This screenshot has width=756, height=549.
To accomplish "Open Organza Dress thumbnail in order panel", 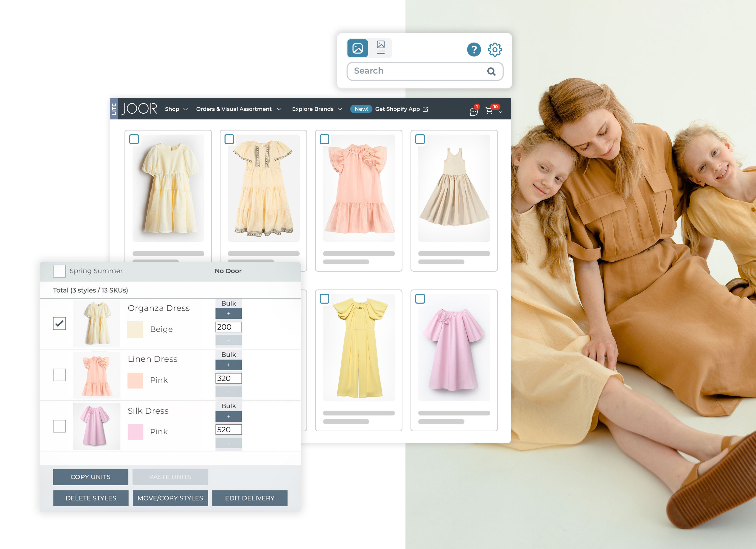I will click(97, 323).
